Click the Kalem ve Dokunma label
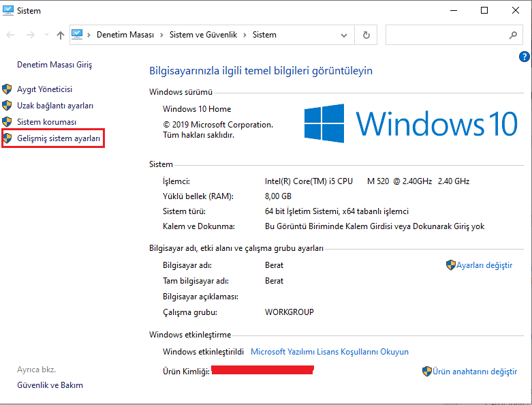The width and height of the screenshot is (532, 405). (x=199, y=226)
